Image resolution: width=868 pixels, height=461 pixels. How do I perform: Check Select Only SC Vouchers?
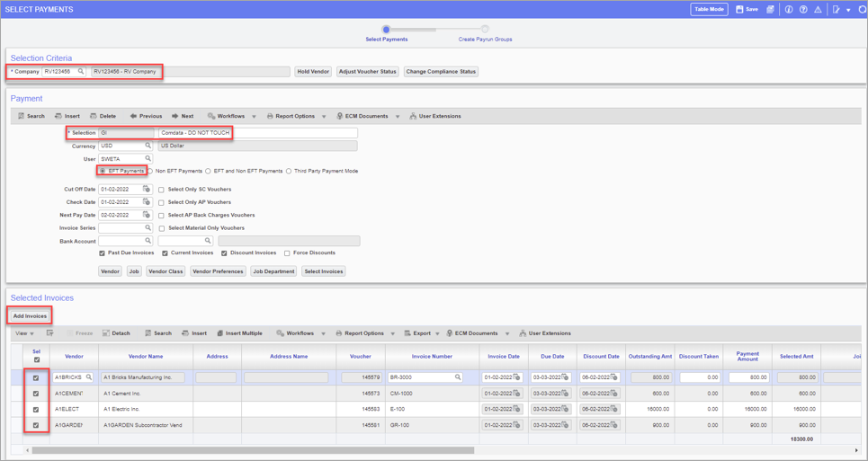tap(161, 190)
